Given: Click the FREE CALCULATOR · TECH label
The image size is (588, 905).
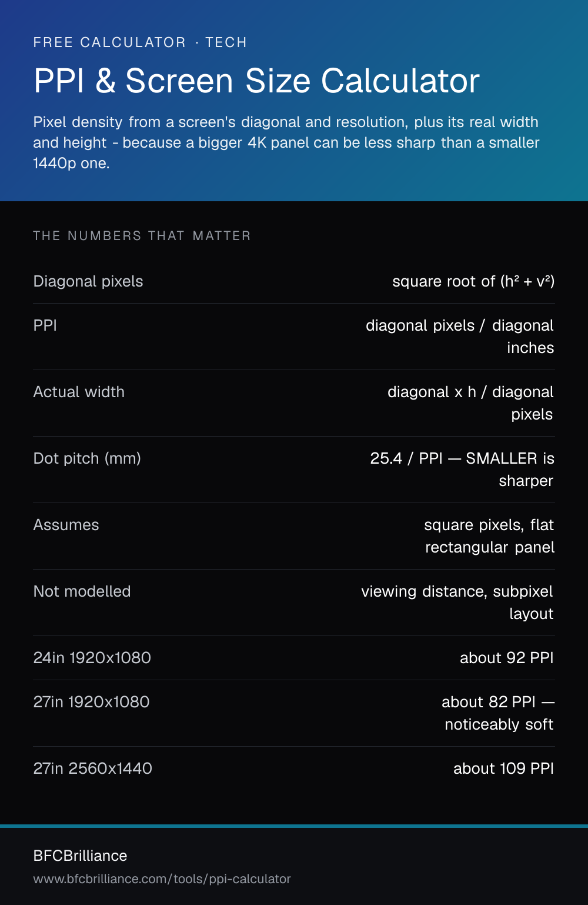Looking at the screenshot, I should [x=140, y=42].
